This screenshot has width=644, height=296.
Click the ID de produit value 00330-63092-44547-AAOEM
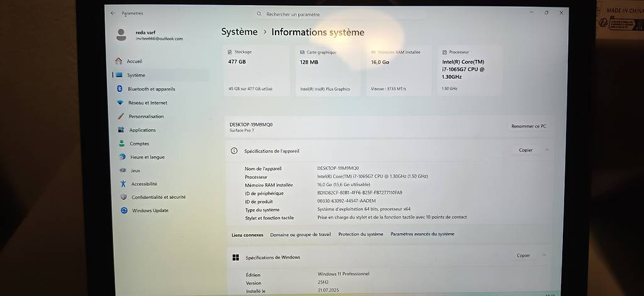coord(347,201)
